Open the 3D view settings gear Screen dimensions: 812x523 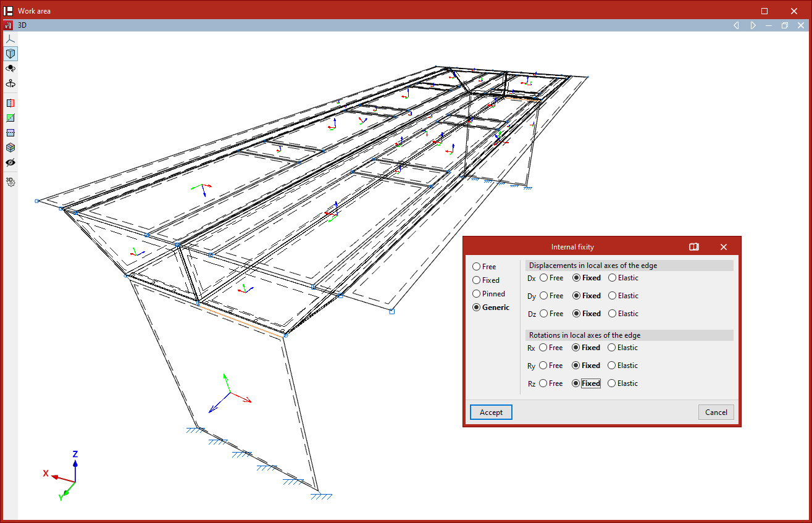10,182
